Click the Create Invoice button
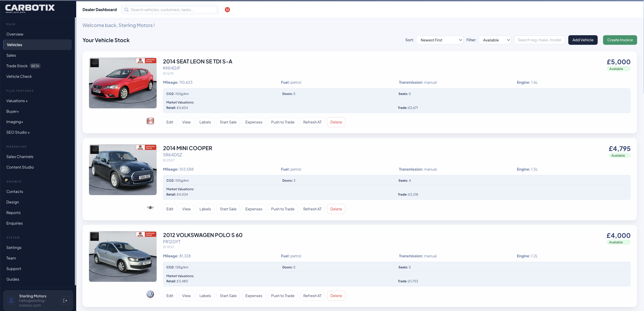The width and height of the screenshot is (644, 311). point(620,40)
